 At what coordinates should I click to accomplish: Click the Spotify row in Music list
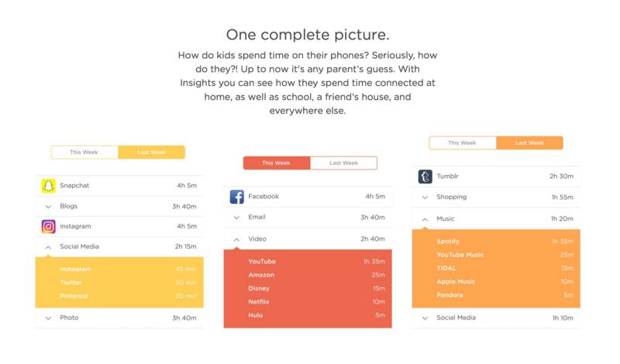pyautogui.click(x=494, y=242)
